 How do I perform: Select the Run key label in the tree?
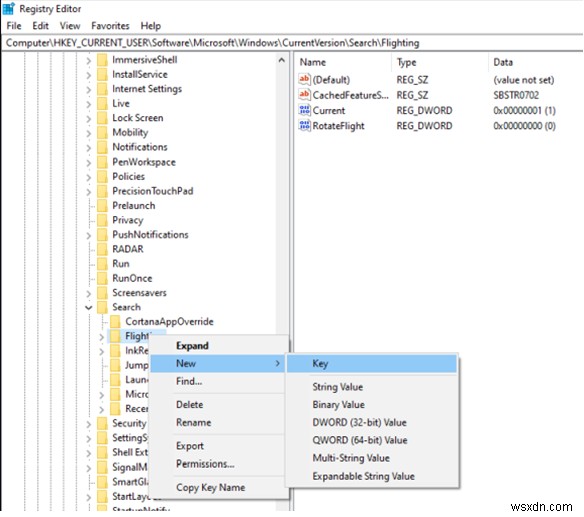tap(121, 264)
